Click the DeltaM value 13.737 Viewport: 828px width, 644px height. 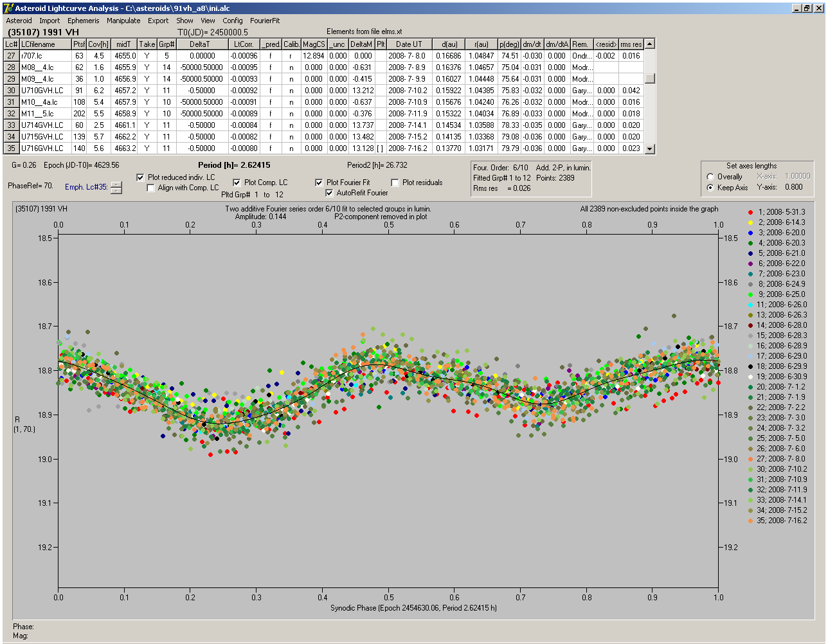(362, 125)
